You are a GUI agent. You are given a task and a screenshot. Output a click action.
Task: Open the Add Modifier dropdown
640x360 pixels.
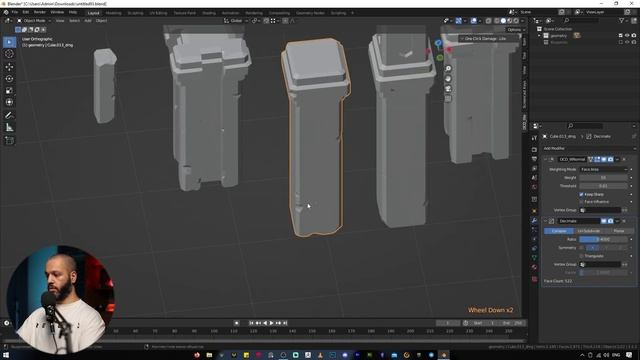(x=589, y=149)
